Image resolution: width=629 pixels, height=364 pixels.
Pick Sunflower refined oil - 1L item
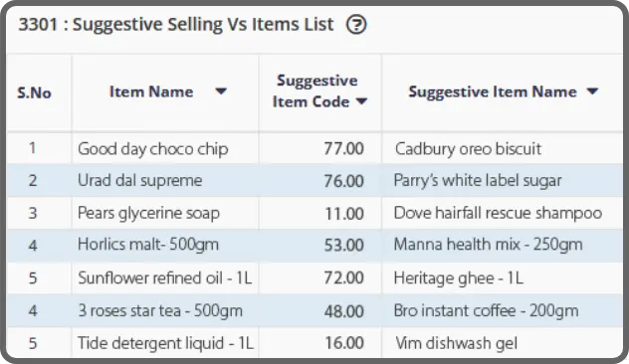pyautogui.click(x=165, y=277)
